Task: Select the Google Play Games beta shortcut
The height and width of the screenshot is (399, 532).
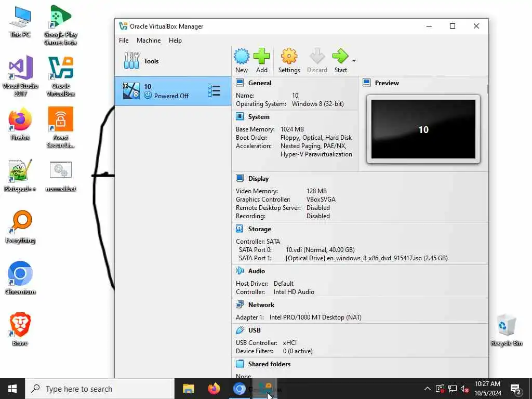Action: coord(60,25)
